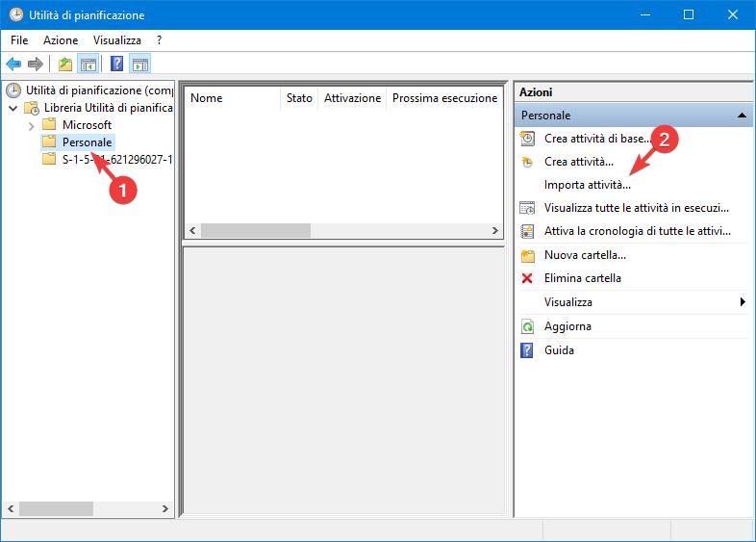Select Aggiorna in the Azioni pane
Viewport: 756px width, 542px height.
coord(567,326)
